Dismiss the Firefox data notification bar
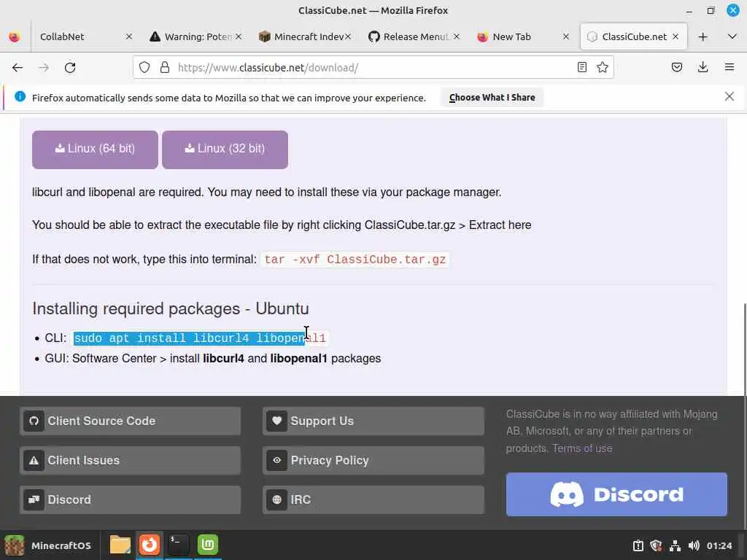The height and width of the screenshot is (560, 747). 729,97
